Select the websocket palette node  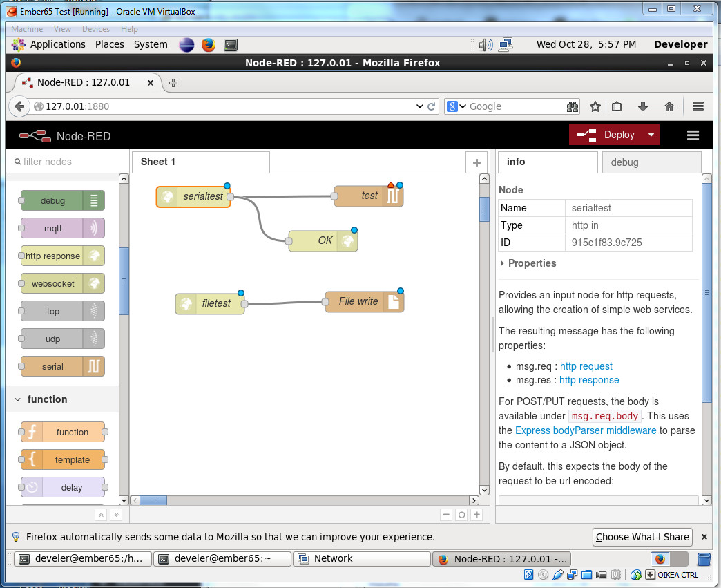[63, 283]
